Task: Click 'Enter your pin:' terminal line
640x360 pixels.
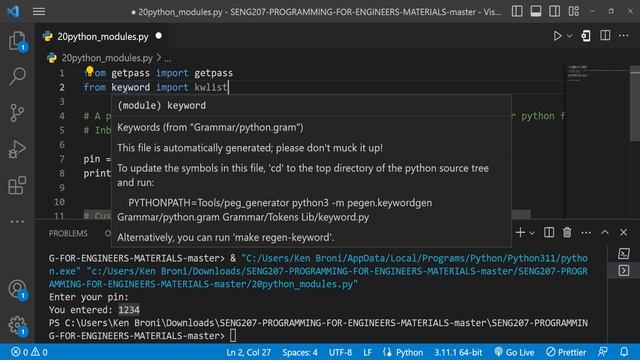Action: point(89,297)
